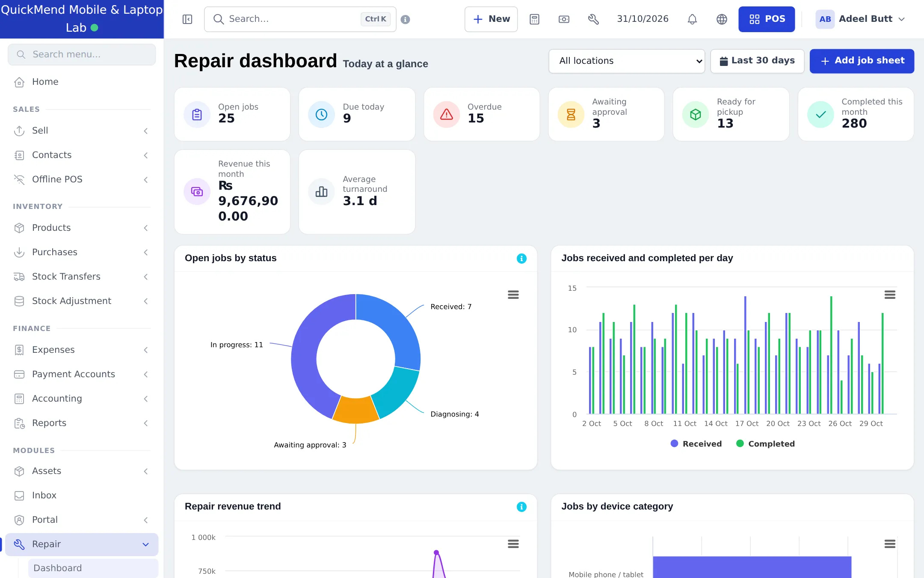The width and height of the screenshot is (924, 578).
Task: Open the calculator icon in the top bar
Action: click(534, 19)
